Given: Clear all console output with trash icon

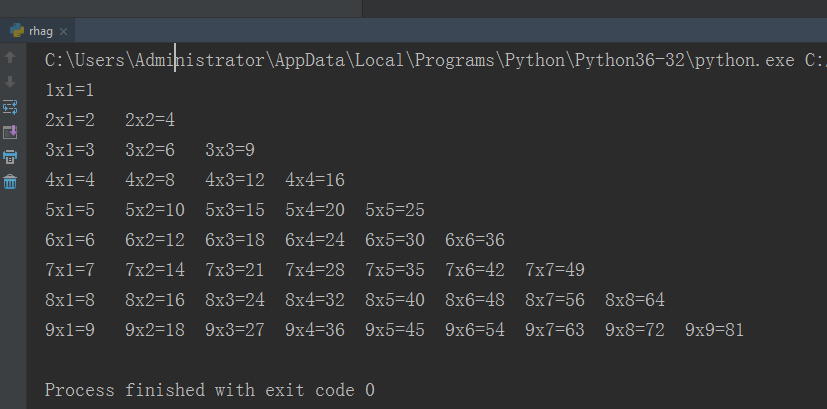Looking at the screenshot, I should (10, 182).
